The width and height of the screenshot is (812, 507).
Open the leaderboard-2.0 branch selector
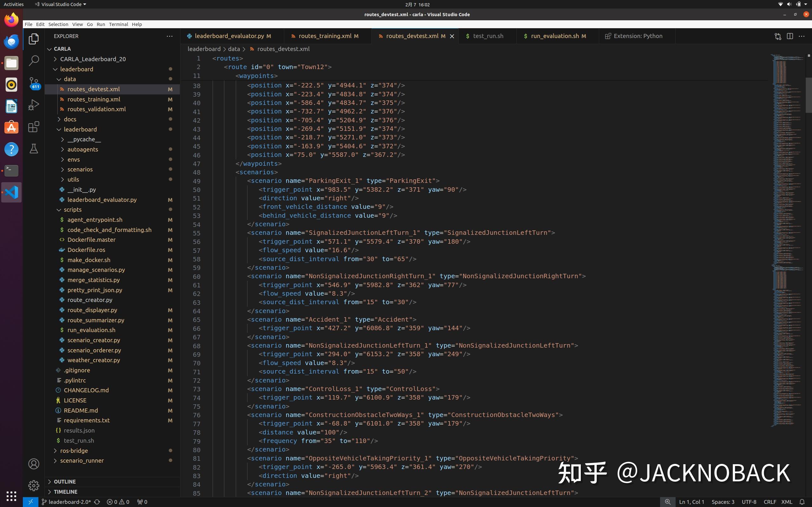point(66,502)
